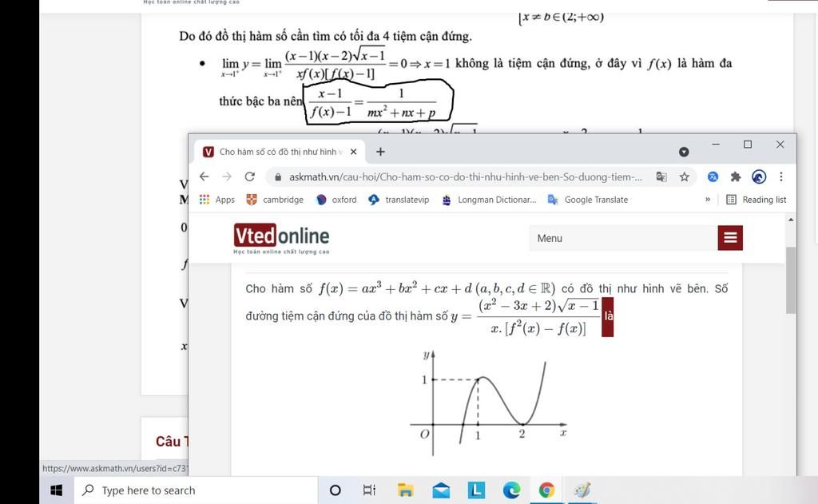Click the padlock site info icon

click(278, 177)
